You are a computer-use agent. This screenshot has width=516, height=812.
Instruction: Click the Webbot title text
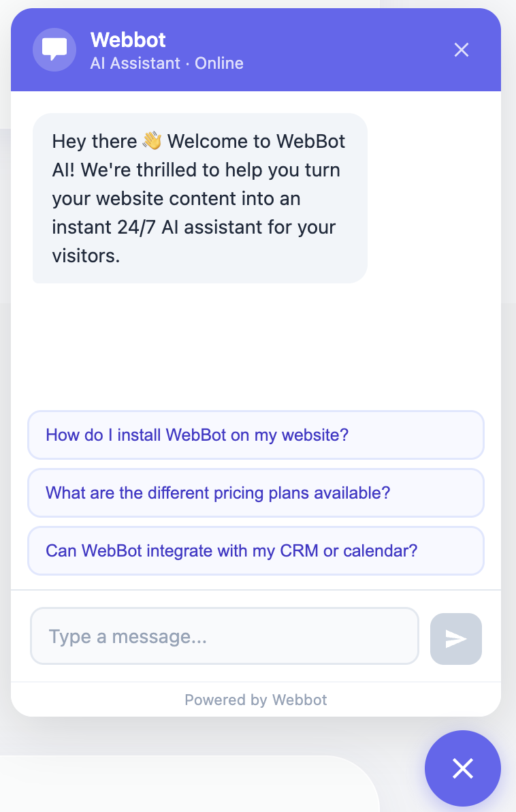coord(128,40)
